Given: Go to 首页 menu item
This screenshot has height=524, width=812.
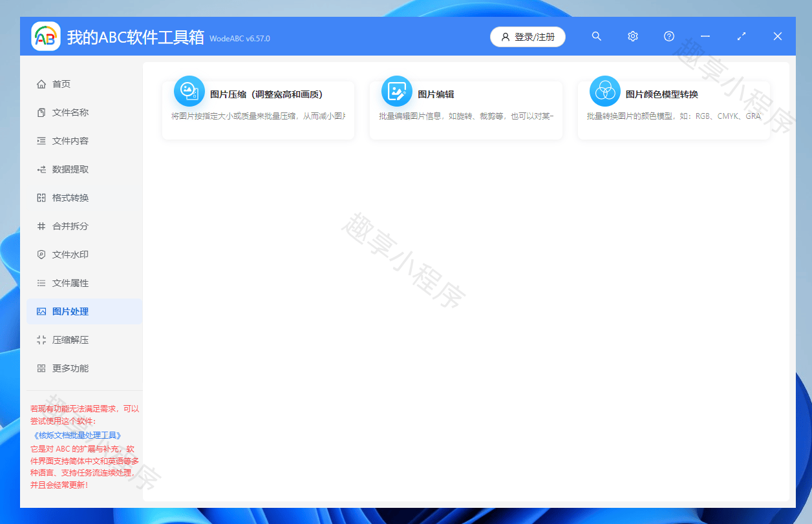Looking at the screenshot, I should click(84, 84).
